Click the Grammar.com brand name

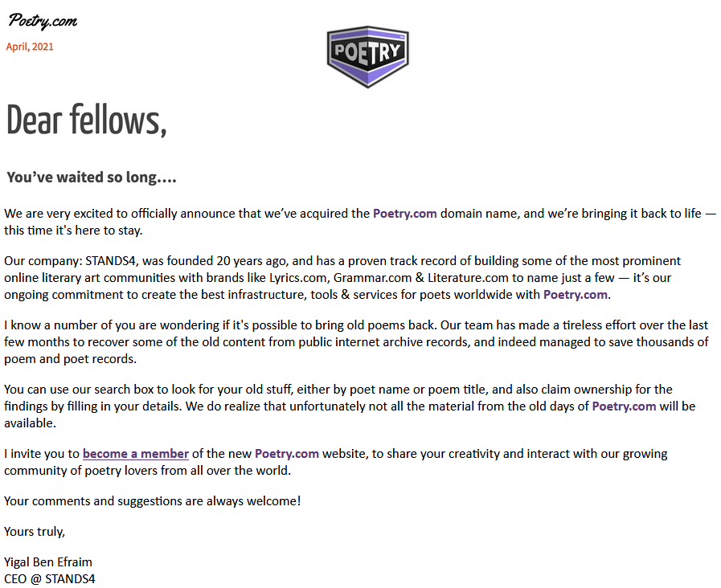pyautogui.click(x=371, y=278)
